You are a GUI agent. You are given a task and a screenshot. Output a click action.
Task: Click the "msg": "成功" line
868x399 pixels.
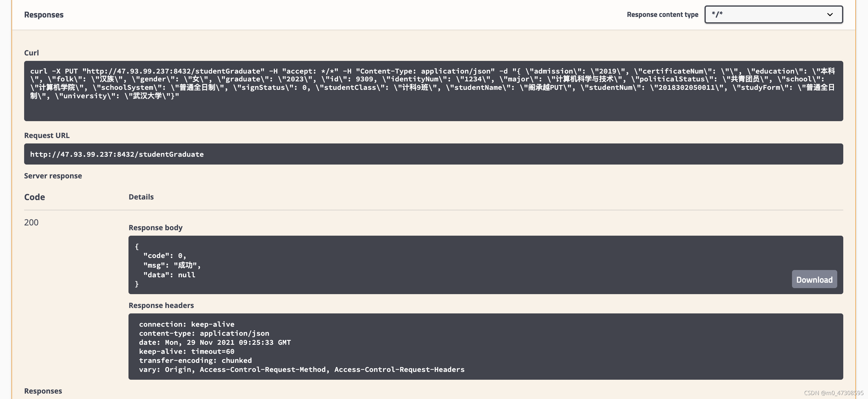pos(172,265)
